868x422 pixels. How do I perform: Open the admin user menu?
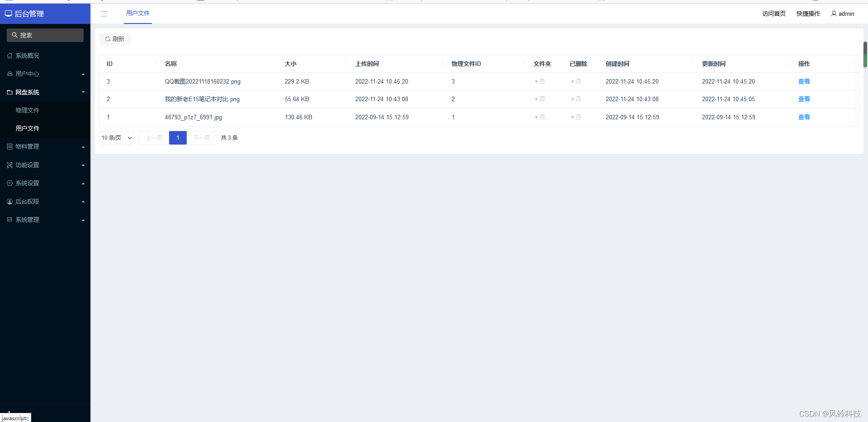843,14
